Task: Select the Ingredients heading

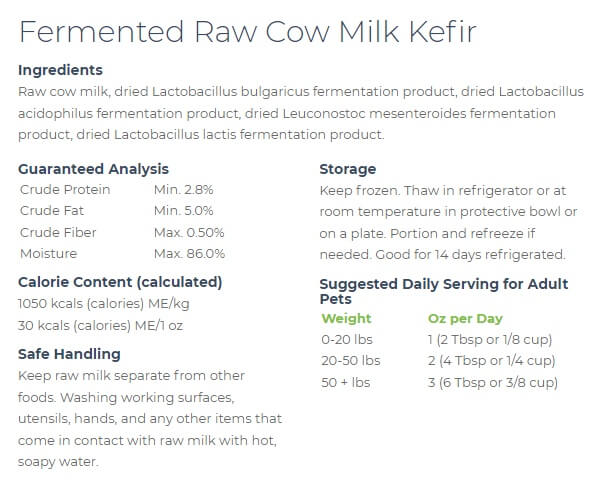Action: 60,70
